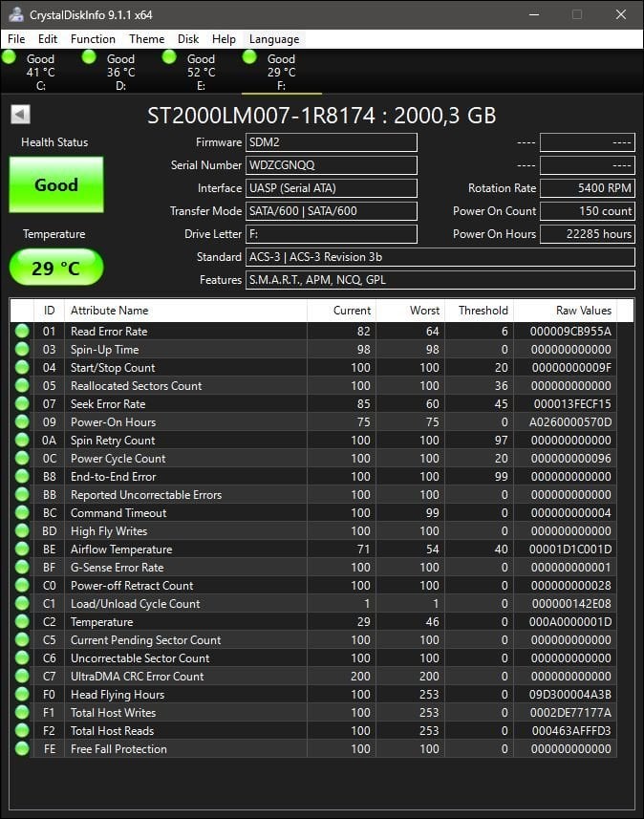Click the Attribute Name column header

pyautogui.click(x=185, y=311)
